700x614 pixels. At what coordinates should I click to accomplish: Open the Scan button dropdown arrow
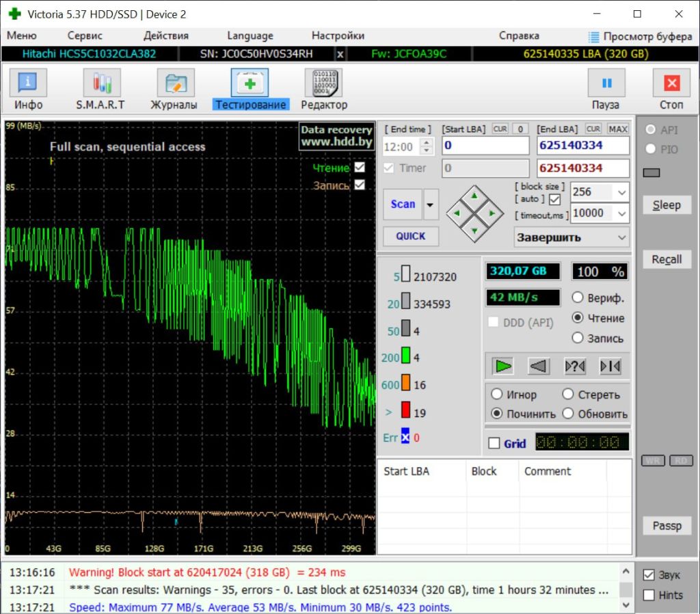[x=431, y=204]
